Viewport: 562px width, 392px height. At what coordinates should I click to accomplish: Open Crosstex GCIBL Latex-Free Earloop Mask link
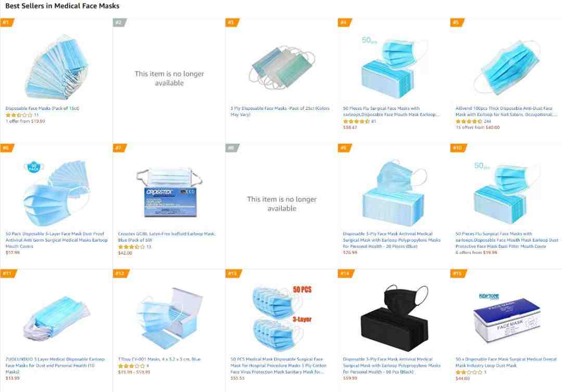(x=167, y=237)
